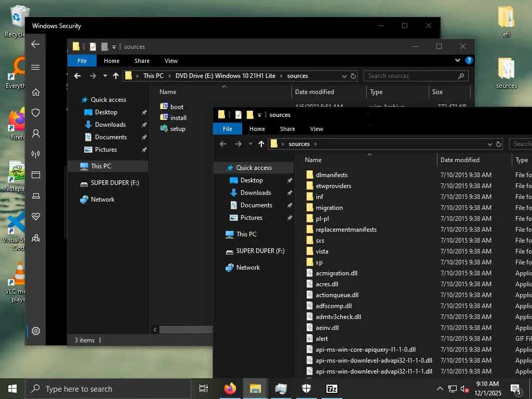Sort by Date modified in front sources window
Image resolution: width=532 pixels, height=399 pixels.
(474, 160)
